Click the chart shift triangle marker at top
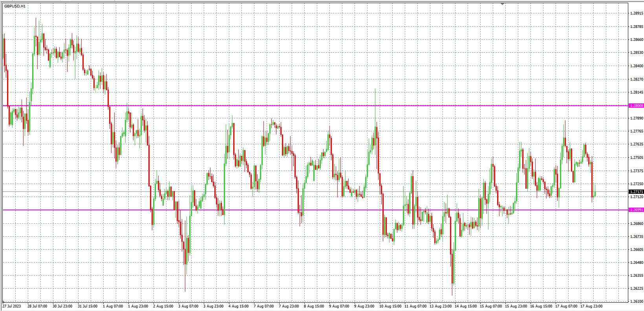Image resolution: width=644 pixels, height=311 pixels. coord(502,4)
